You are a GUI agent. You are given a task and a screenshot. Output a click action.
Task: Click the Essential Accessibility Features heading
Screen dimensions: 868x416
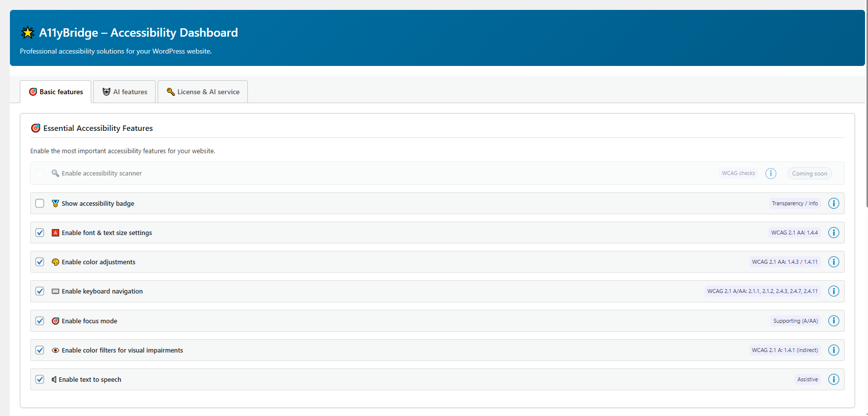(98, 128)
